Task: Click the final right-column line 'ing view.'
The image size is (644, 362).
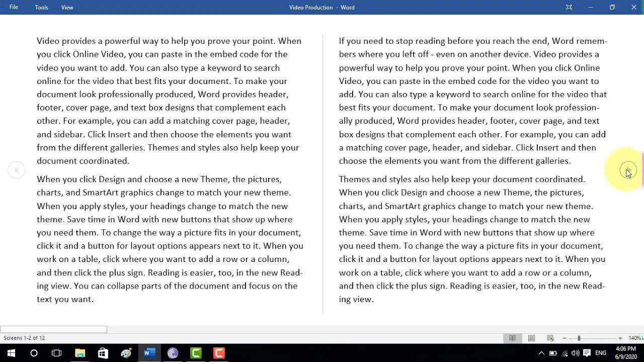Action: pos(356,299)
